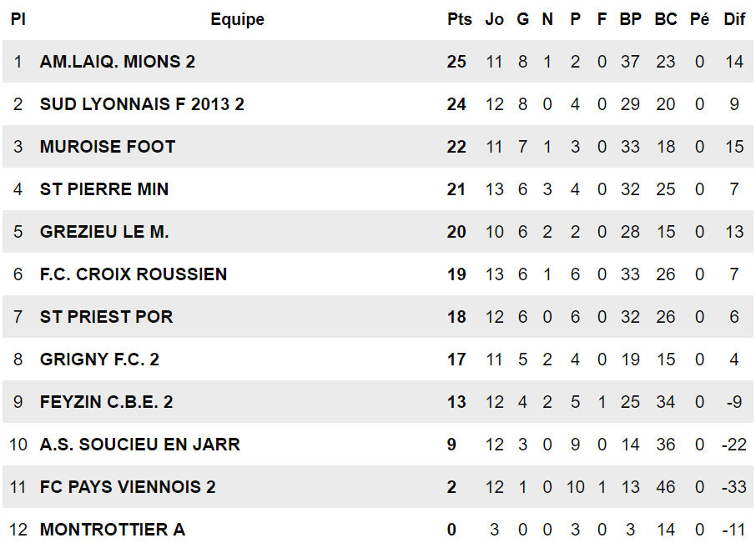
Task: Click the Pé column header
Action: click(699, 19)
